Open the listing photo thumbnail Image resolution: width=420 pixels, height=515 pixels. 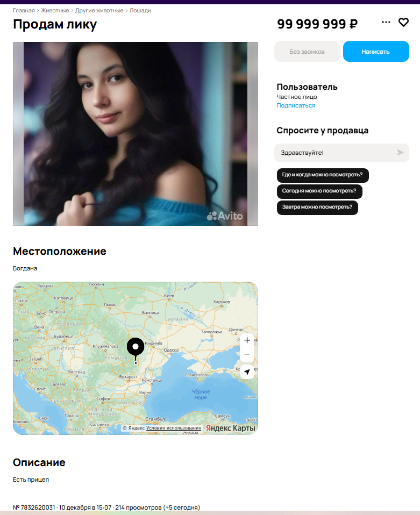click(136, 134)
